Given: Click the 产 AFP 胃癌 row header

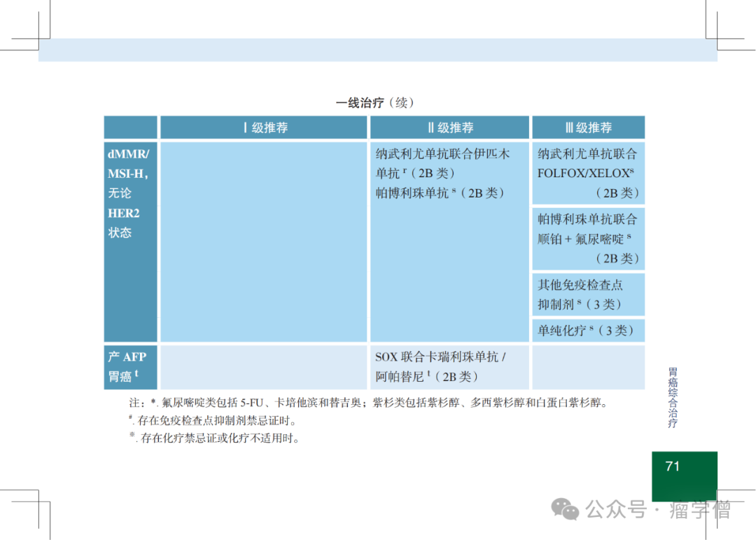Looking at the screenshot, I should (x=131, y=367).
